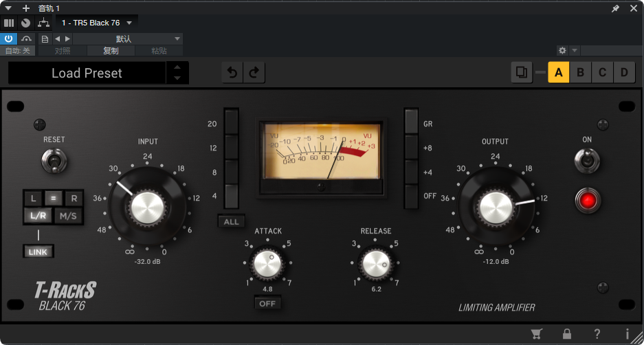Click the INPUT knob
The image size is (644, 345).
pos(147,206)
